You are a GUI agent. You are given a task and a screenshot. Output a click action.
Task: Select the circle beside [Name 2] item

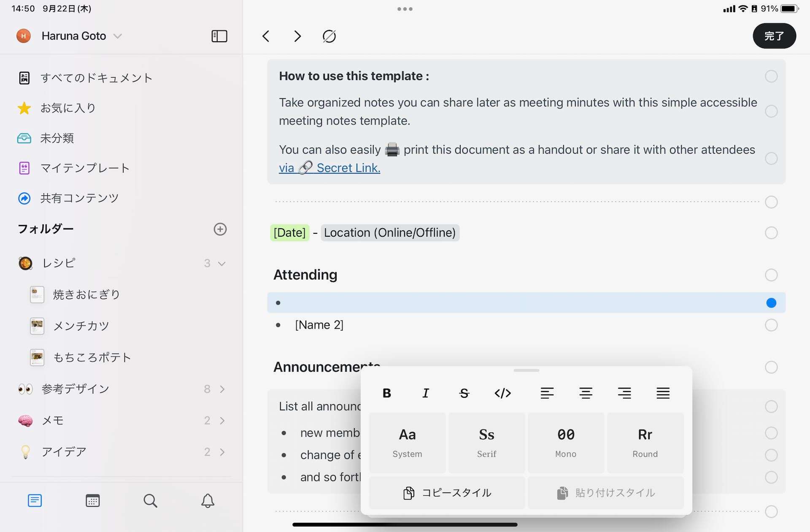tap(771, 325)
